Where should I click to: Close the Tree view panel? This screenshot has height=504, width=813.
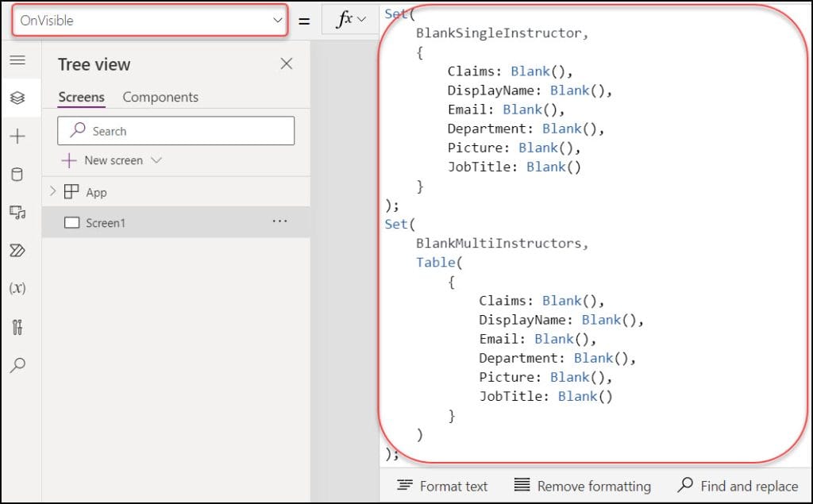286,63
